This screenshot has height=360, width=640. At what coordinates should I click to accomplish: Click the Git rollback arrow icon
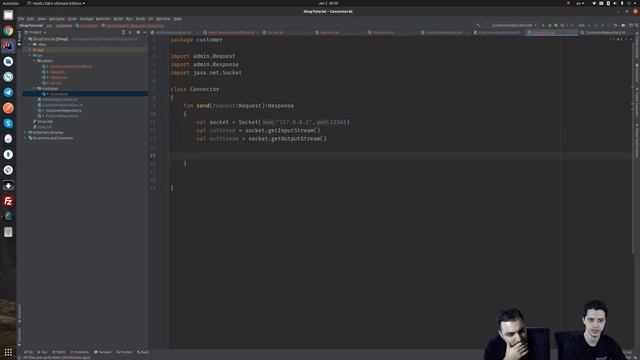[x=615, y=25]
